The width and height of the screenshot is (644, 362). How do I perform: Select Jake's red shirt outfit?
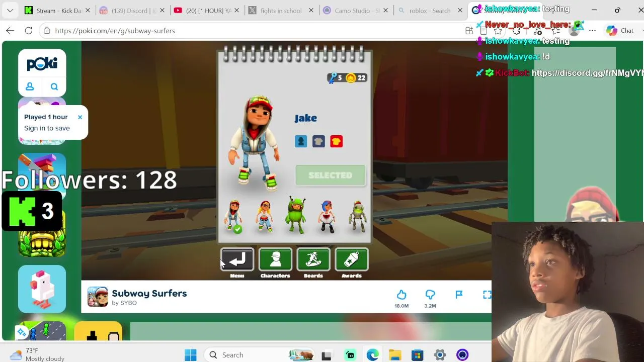pos(337,141)
